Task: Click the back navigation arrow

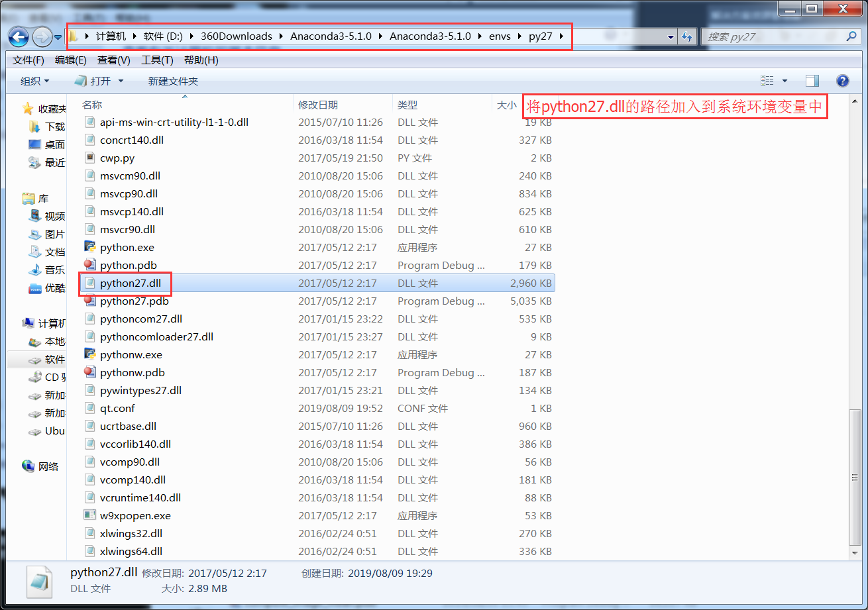Action: click(19, 36)
